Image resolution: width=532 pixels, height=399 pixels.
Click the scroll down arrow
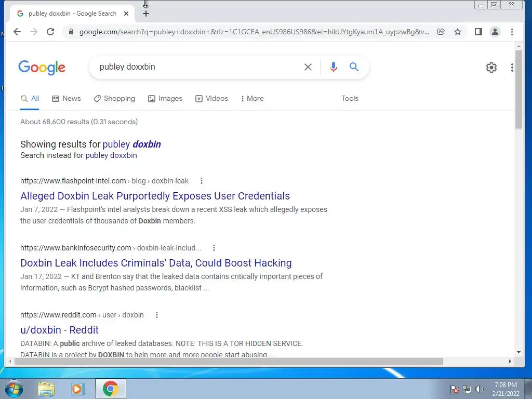(518, 352)
